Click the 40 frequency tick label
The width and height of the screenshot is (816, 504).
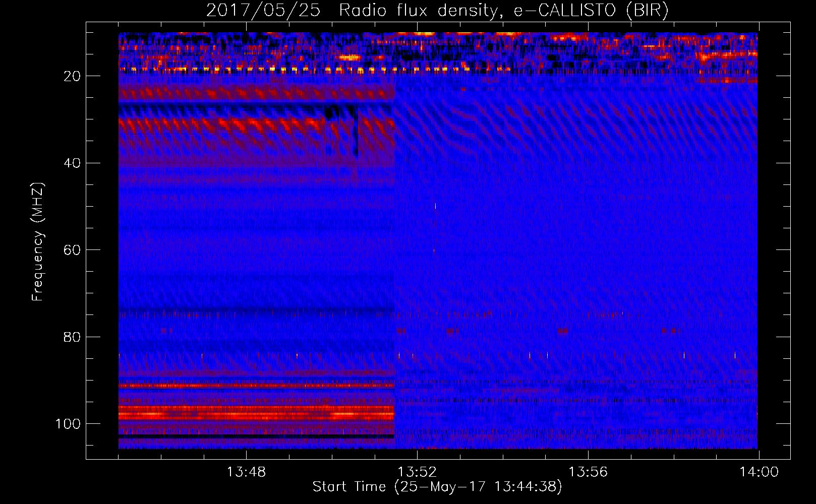[73, 163]
